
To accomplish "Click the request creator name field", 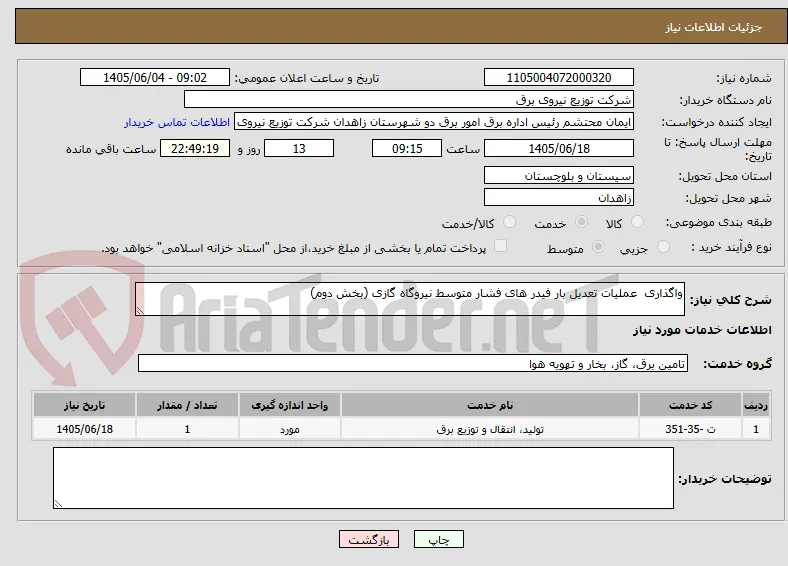I will 434,122.
